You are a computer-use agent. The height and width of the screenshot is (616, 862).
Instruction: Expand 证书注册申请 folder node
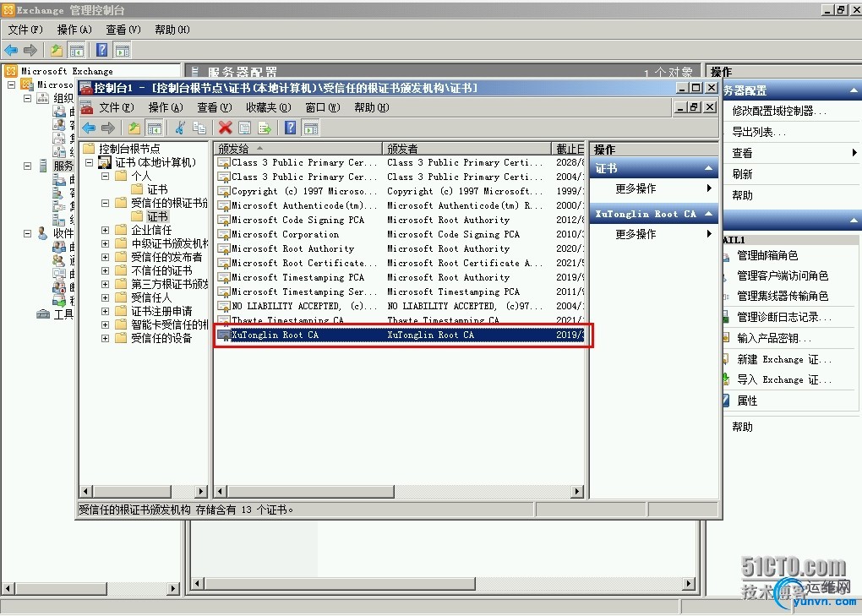point(105,311)
